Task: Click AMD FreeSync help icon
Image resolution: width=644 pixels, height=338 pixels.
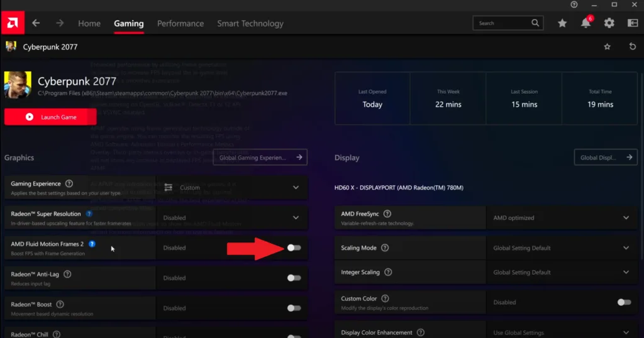Action: pyautogui.click(x=387, y=214)
